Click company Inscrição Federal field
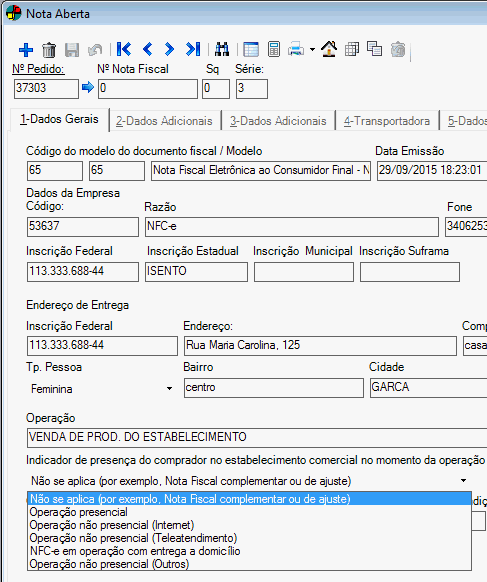This screenshot has height=582, width=487. 83,272
